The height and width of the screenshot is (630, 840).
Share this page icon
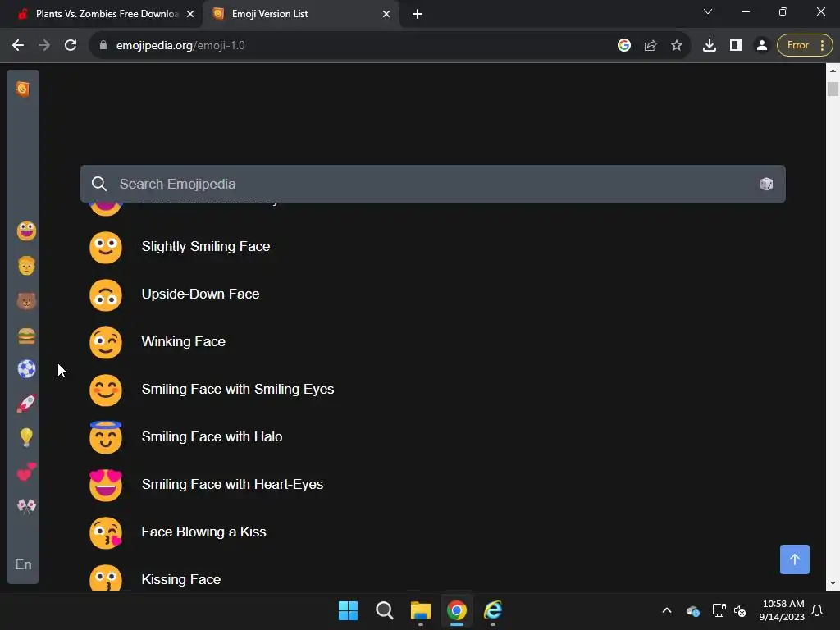tap(651, 46)
